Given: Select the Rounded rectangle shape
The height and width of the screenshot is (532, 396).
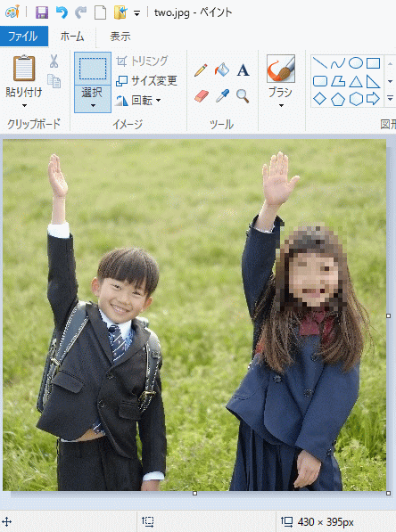Looking at the screenshot, I should point(319,81).
